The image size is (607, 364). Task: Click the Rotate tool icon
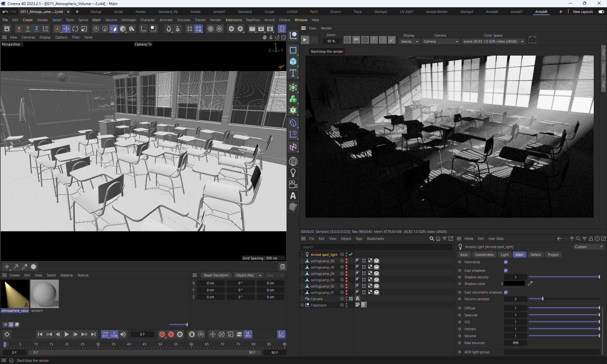click(x=75, y=29)
